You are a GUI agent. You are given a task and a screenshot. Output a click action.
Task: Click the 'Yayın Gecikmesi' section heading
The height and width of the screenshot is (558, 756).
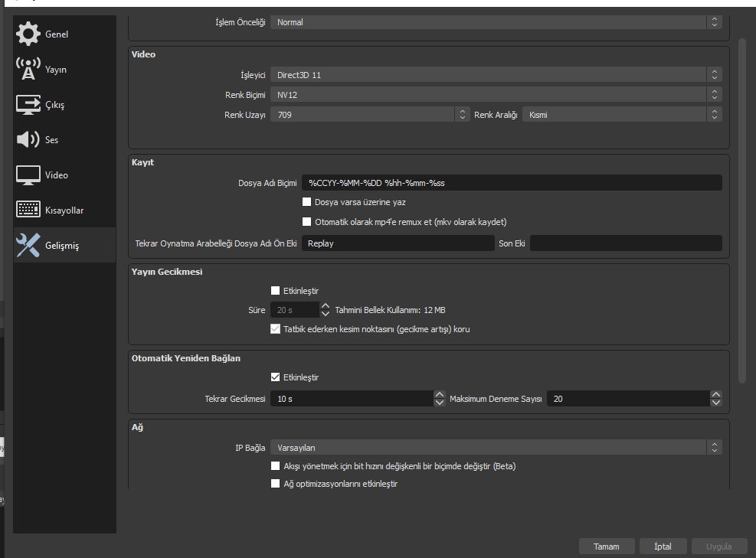167,272
